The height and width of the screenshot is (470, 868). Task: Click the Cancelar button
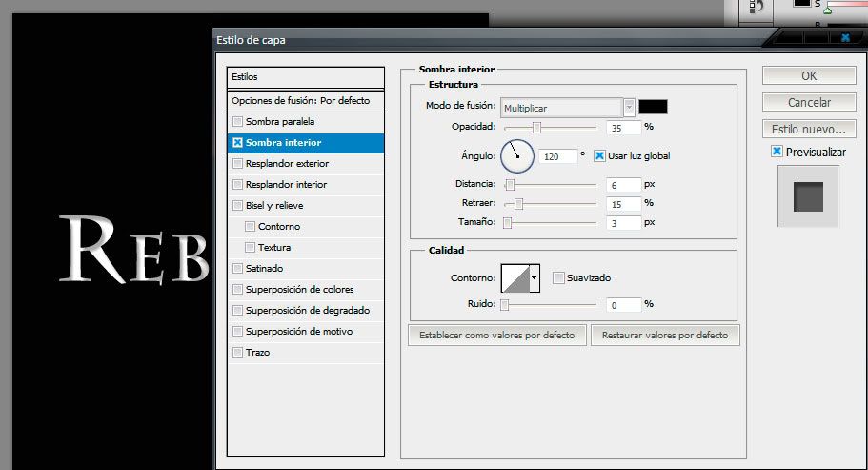coord(809,102)
